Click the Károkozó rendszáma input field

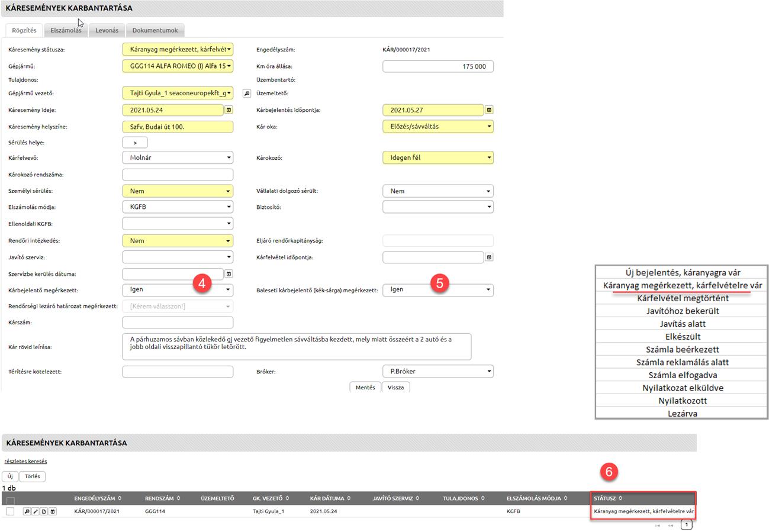point(178,175)
